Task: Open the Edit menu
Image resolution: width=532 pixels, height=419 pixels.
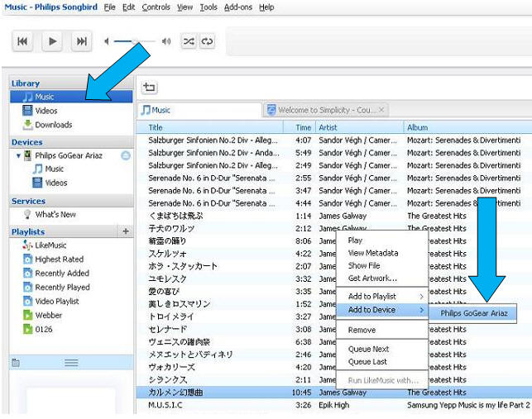Action: tap(128, 7)
